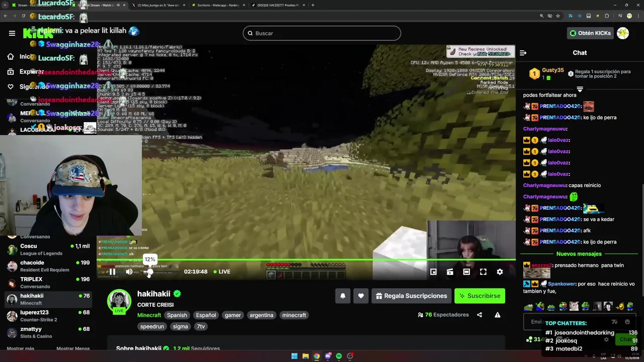The width and height of the screenshot is (644, 362).
Task: Open a new browser tab
Action: [x=313, y=5]
